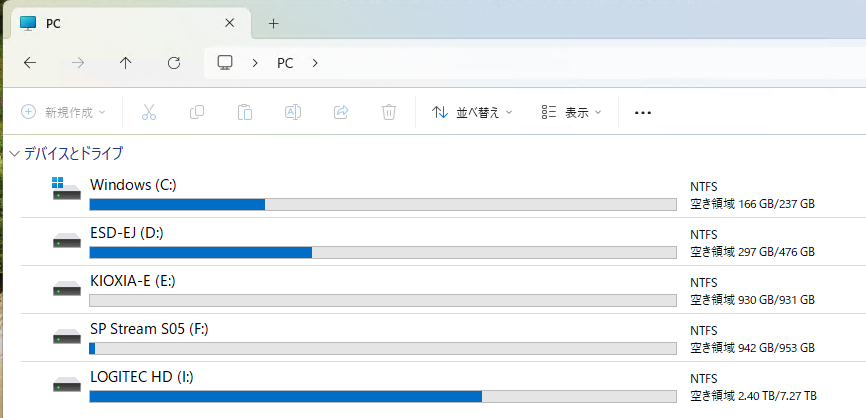Click the Rename icon in toolbar
Image resolution: width=866 pixels, height=418 pixels.
click(x=293, y=112)
